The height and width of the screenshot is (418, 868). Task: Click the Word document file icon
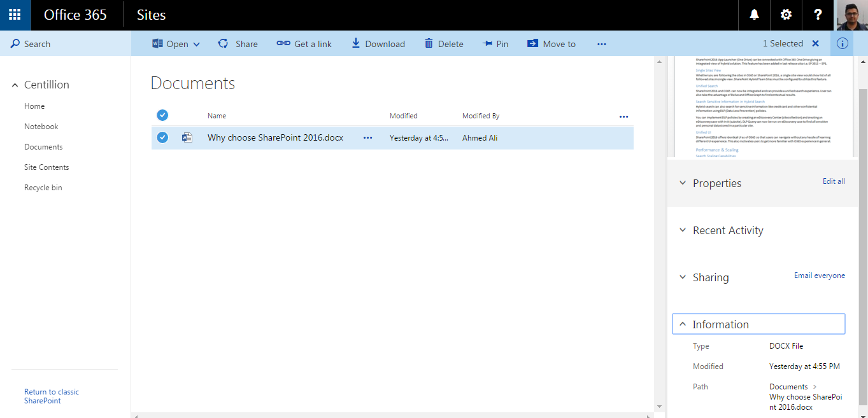[x=187, y=137]
